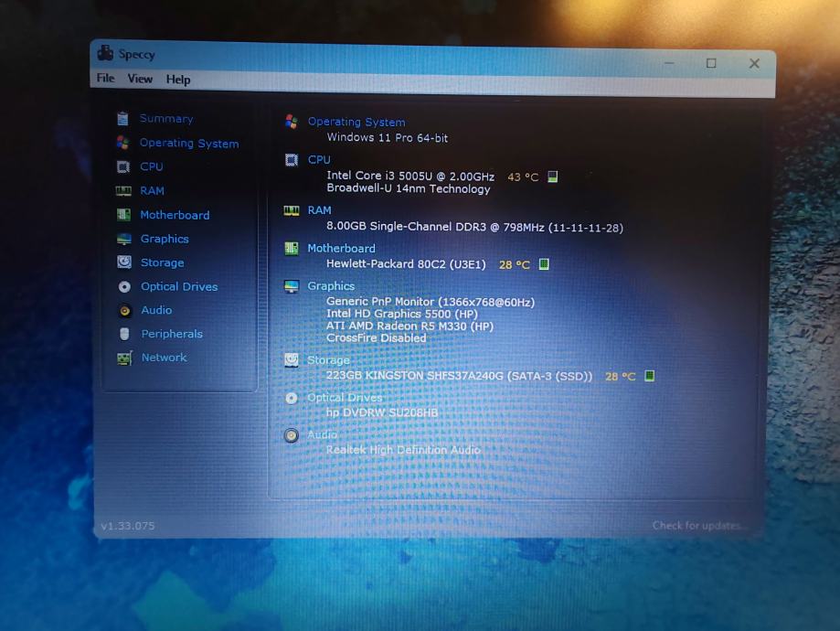Screen dimensions: 840x631
Task: Click the Windows 11 Pro 64-bit text
Action: tap(387, 138)
